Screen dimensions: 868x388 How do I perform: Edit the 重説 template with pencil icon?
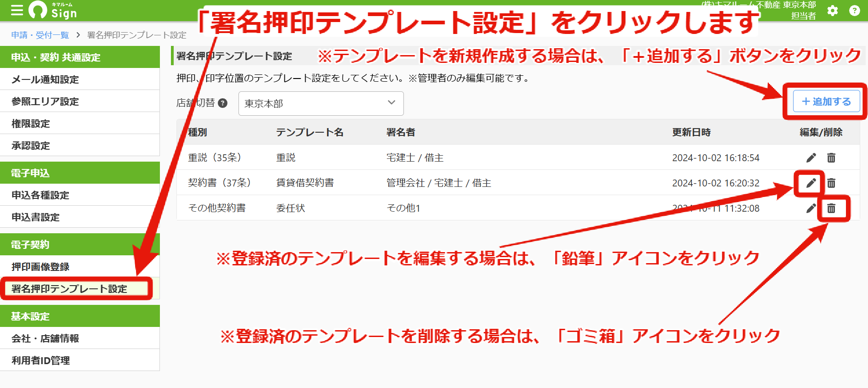point(811,158)
